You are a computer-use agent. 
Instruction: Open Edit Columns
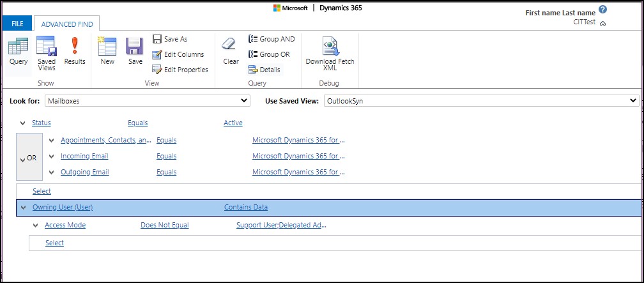coord(178,54)
